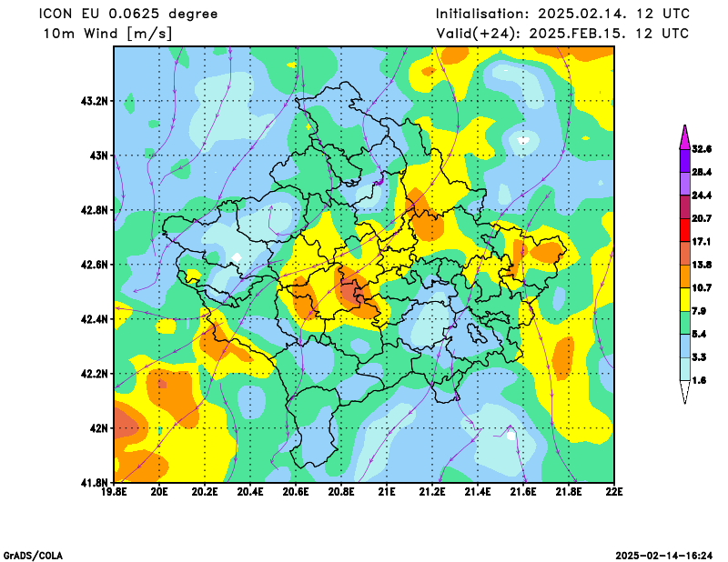Select the yellow colorbar swatch
728x562 pixels.
pyautogui.click(x=685, y=300)
